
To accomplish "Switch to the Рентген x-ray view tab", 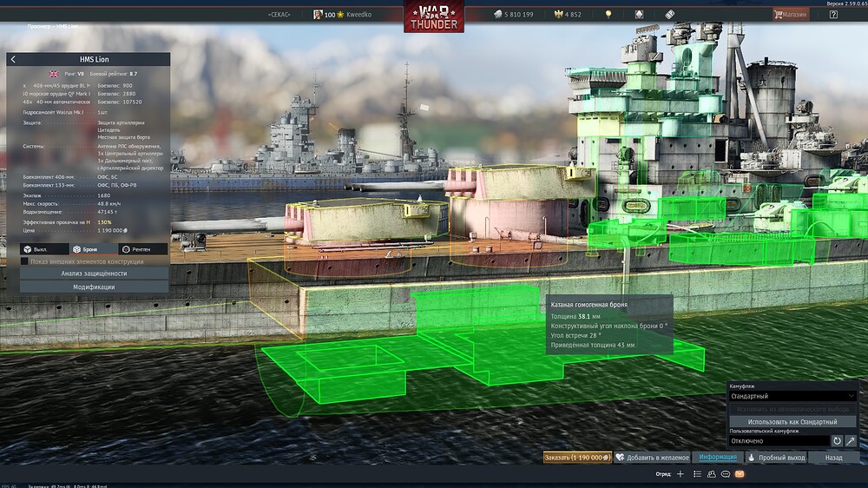I will pyautogui.click(x=143, y=249).
